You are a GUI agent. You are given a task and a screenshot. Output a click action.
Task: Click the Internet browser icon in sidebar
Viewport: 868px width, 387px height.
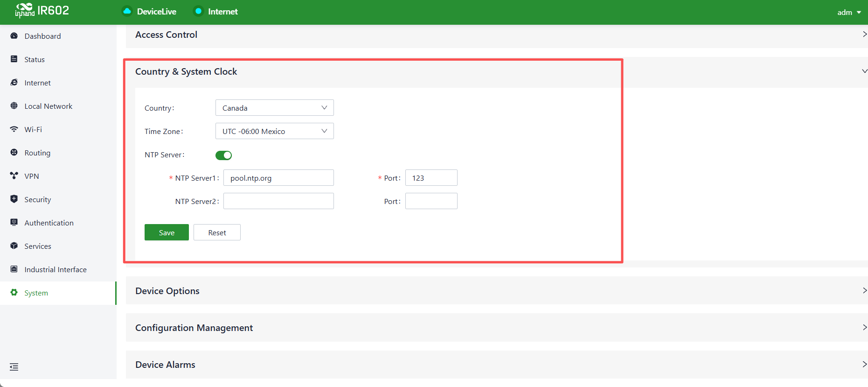(x=14, y=83)
